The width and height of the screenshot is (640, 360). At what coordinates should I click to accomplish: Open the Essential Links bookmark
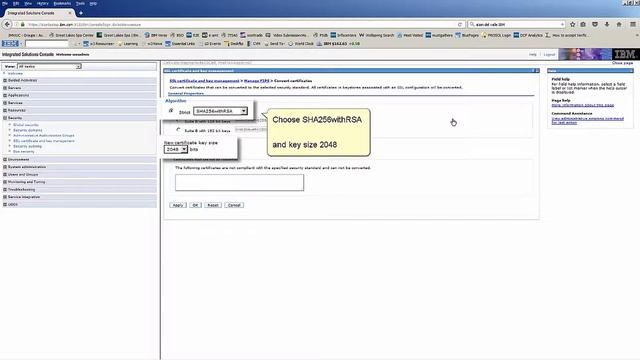pyautogui.click(x=180, y=44)
